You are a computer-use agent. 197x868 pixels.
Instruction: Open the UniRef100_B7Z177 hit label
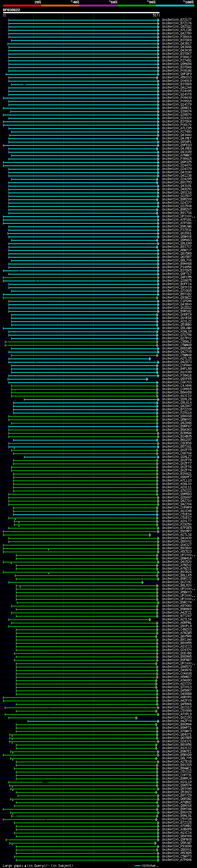point(176,20)
